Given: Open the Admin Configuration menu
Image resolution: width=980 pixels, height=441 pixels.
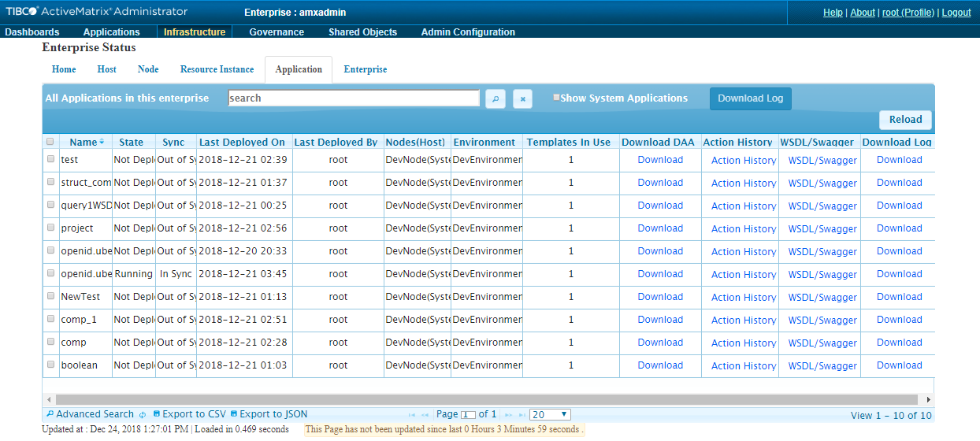Looking at the screenshot, I should point(468,32).
